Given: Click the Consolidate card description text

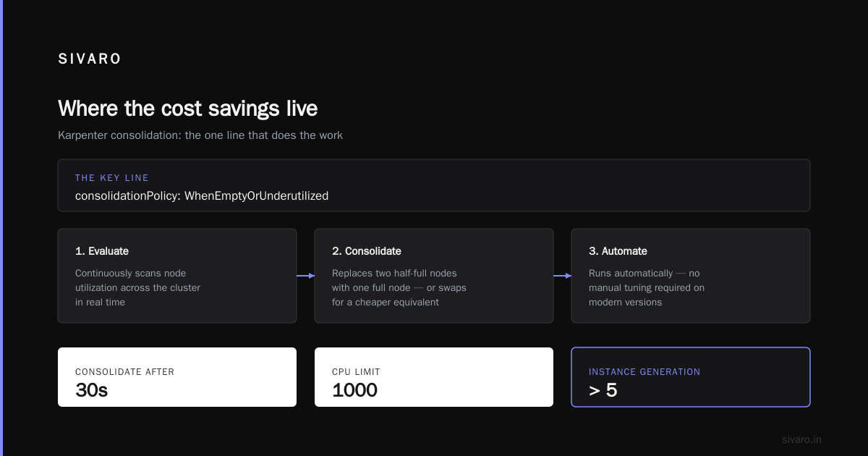Looking at the screenshot, I should pyautogui.click(x=399, y=288).
